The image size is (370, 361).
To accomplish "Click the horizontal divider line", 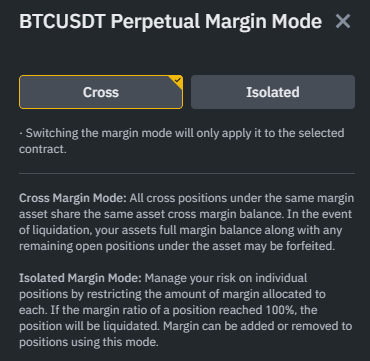I will tap(187, 173).
